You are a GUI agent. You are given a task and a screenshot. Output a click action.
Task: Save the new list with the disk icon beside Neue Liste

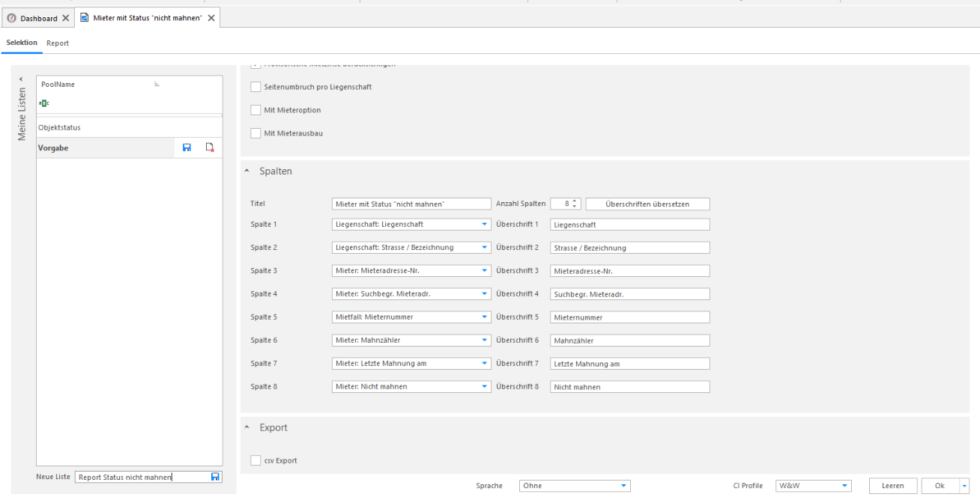pyautogui.click(x=216, y=477)
